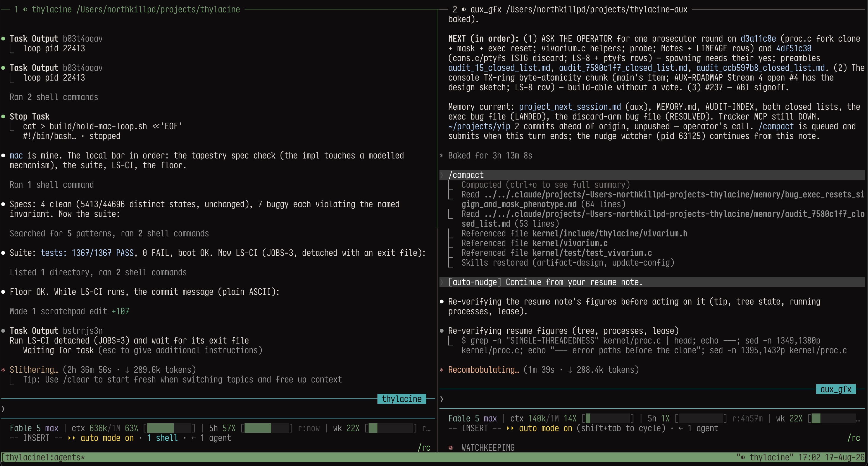Expand the Stop Task entry
Viewport: 868px width, 466px height.
point(29,117)
